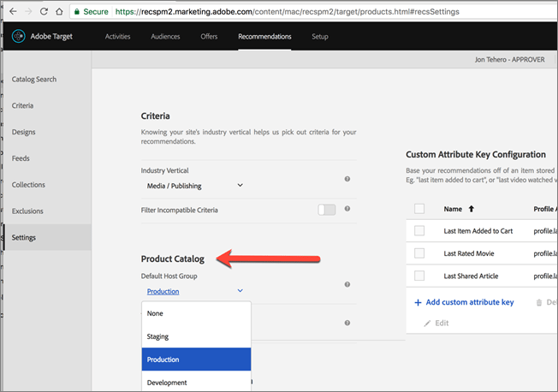
Task: Check the Last Rated Movie checkbox
Action: tap(419, 253)
